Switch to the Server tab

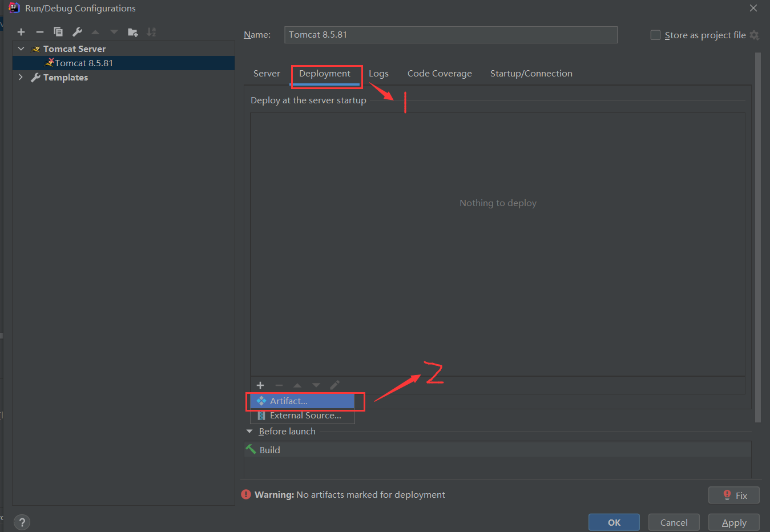[x=267, y=74]
